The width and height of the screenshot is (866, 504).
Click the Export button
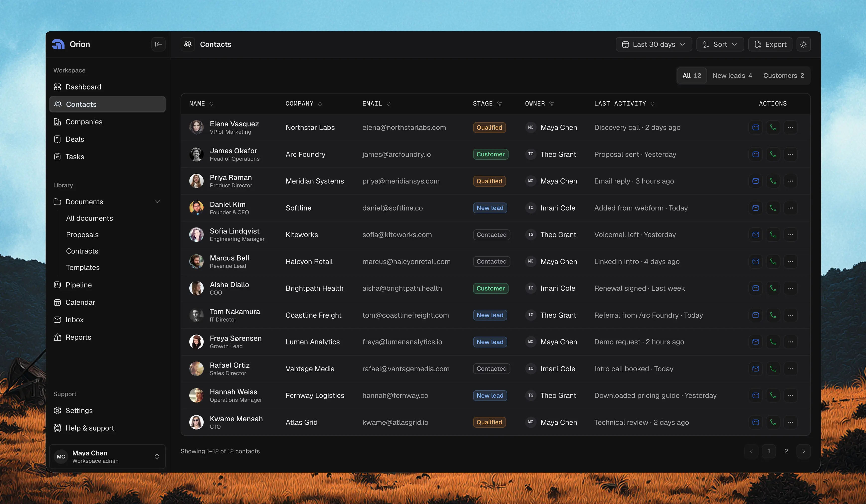click(770, 44)
